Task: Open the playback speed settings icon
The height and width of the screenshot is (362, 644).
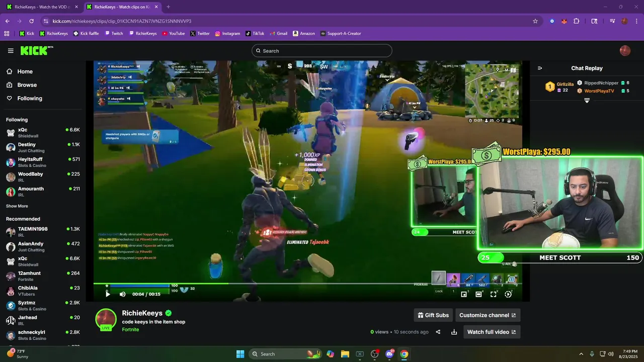Action: 508,294
